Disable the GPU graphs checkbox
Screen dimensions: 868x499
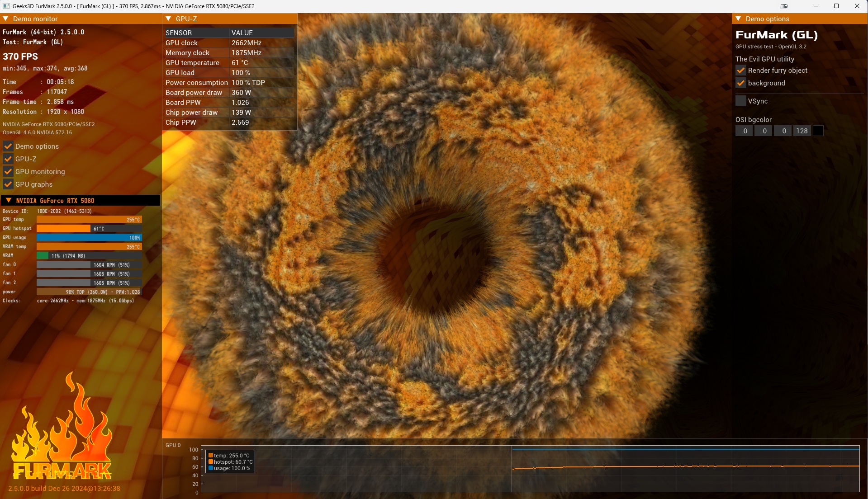tap(8, 184)
